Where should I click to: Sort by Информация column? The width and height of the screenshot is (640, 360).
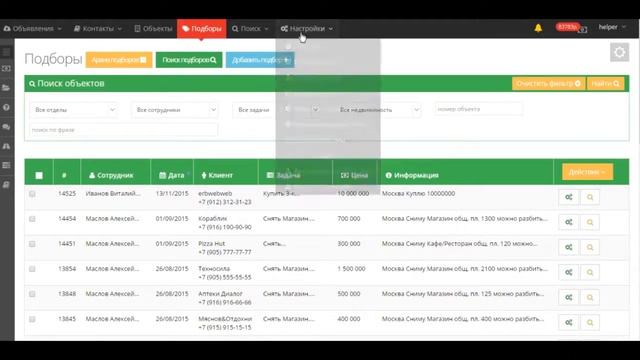[x=412, y=176]
